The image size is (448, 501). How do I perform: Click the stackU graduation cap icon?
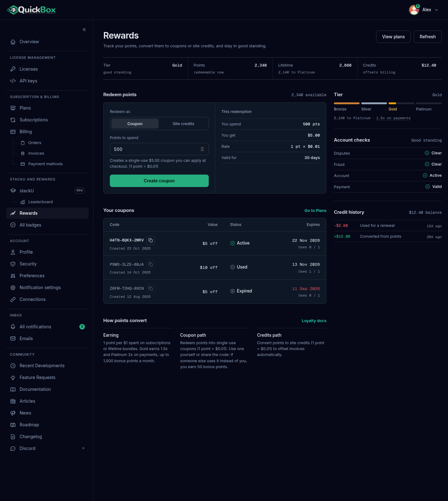pos(13,190)
